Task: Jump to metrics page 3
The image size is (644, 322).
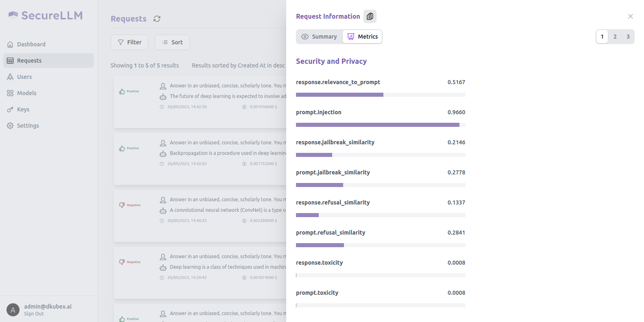Action: (x=628, y=37)
